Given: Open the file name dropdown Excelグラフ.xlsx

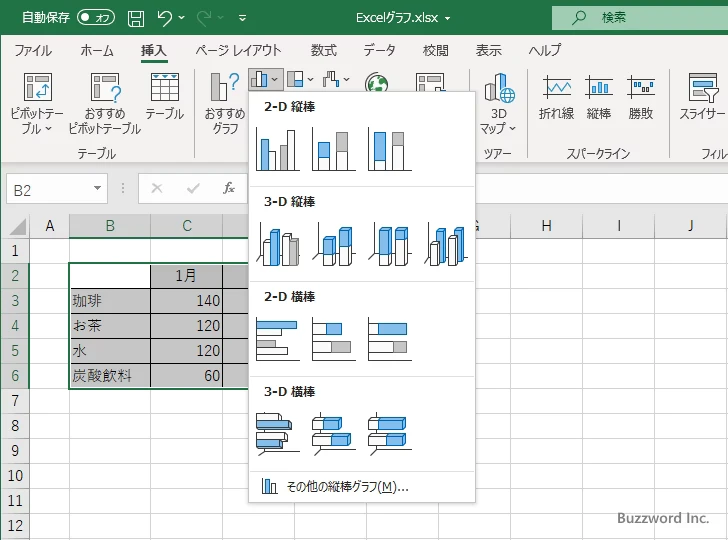Looking at the screenshot, I should click(x=403, y=18).
